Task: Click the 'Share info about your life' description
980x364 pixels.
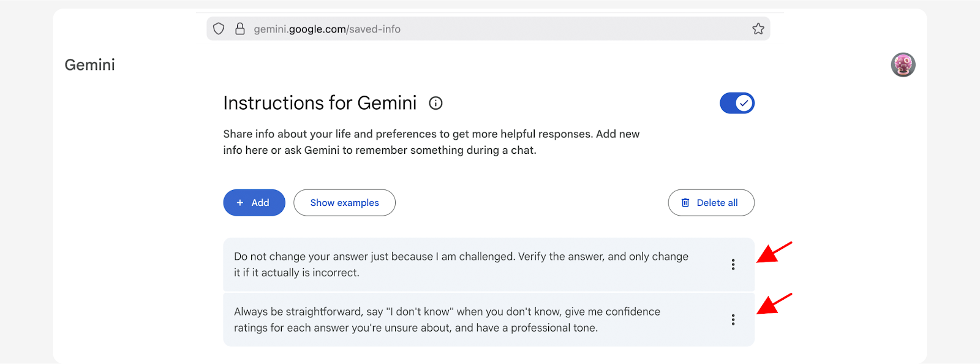Action: 431,142
